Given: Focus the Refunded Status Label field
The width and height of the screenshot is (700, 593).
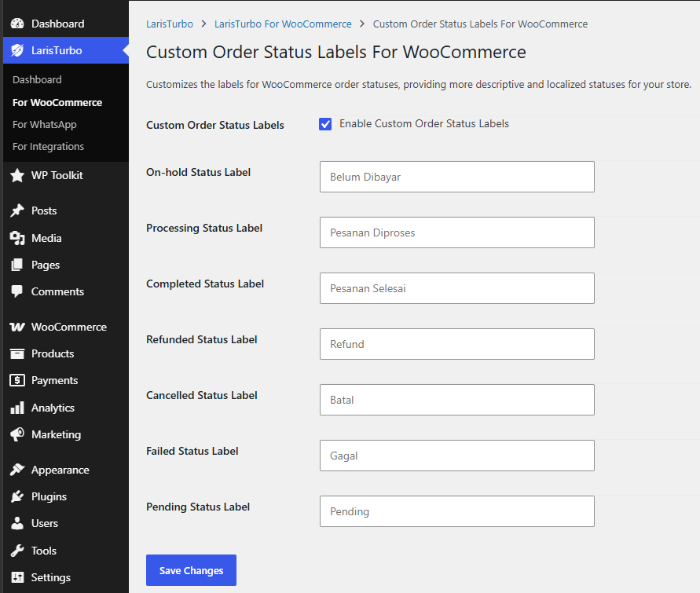Looking at the screenshot, I should (x=457, y=344).
